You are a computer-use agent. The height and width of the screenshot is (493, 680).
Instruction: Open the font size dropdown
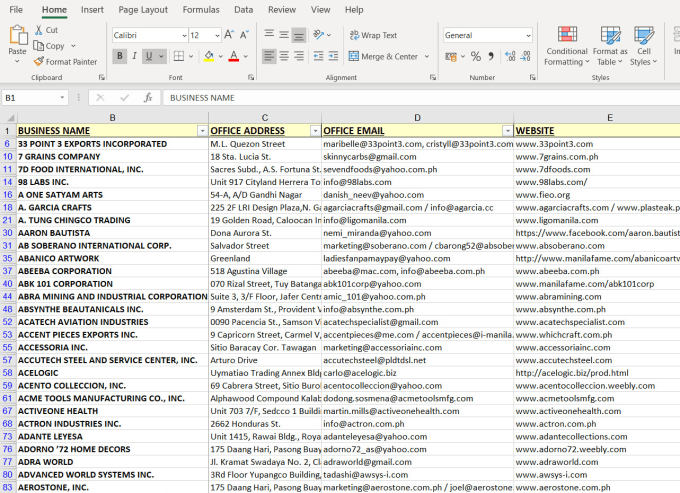point(217,36)
